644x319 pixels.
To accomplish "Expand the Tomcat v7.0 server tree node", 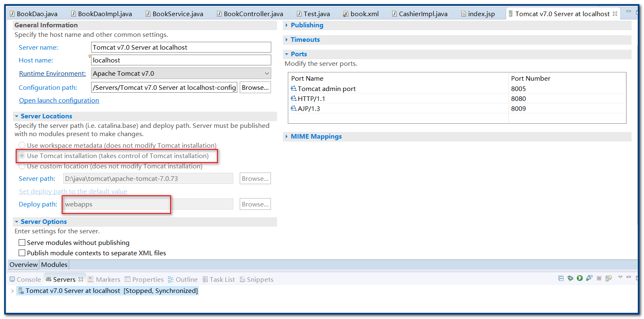I will (12, 291).
